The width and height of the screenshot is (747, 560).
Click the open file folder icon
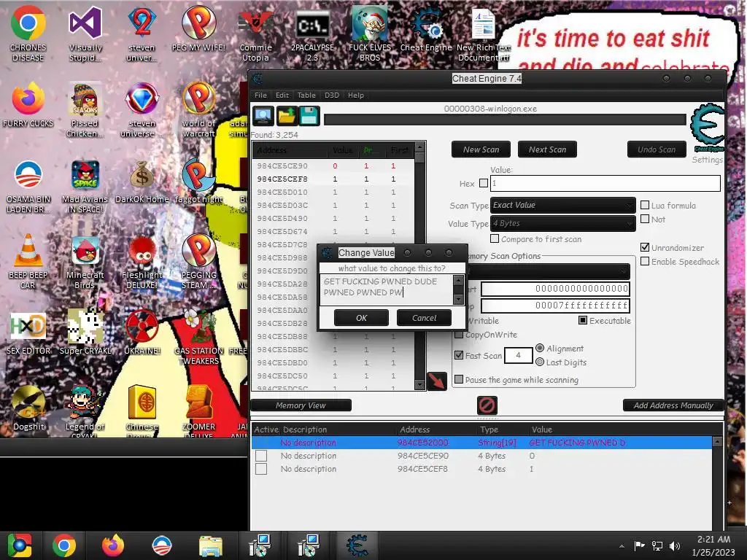coord(286,116)
